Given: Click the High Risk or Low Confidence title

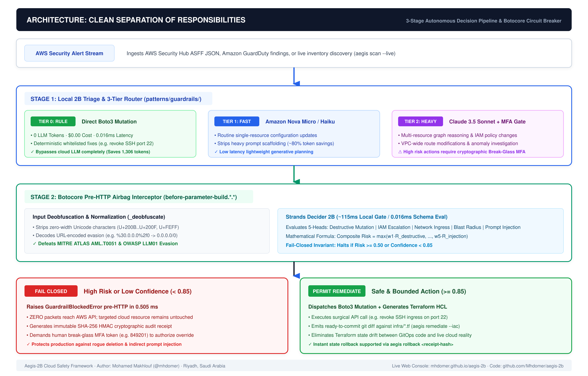Looking at the screenshot, I should [137, 291].
